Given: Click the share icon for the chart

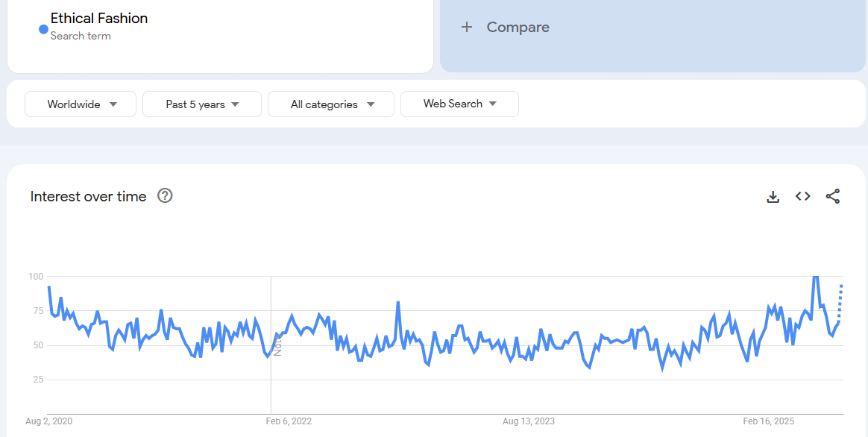Looking at the screenshot, I should tap(832, 196).
